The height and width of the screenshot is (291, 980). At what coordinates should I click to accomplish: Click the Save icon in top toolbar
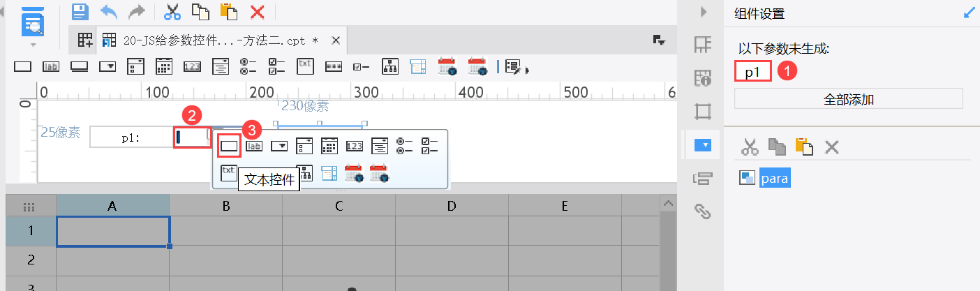80,11
